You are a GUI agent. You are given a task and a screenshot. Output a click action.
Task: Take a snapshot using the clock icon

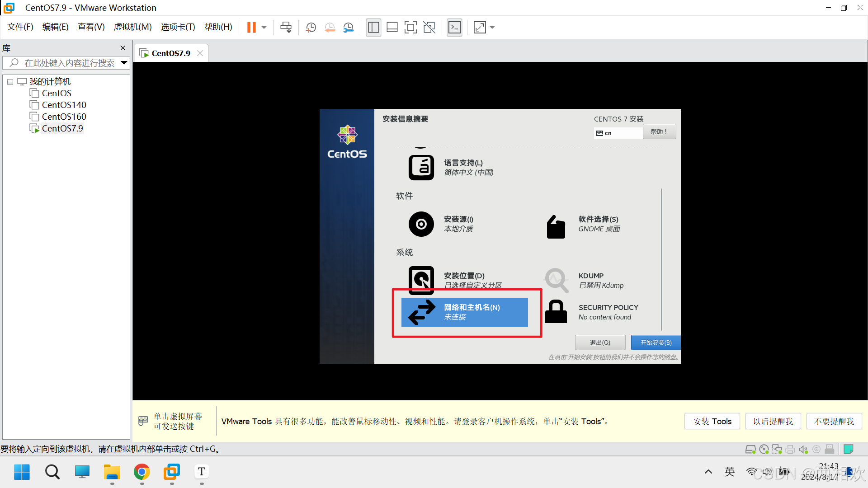coord(311,28)
